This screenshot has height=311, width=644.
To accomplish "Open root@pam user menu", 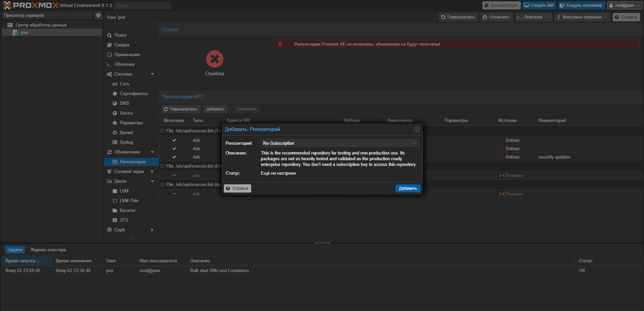I will (624, 5).
